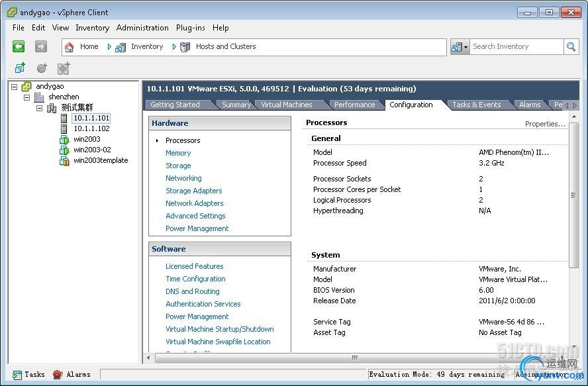Open Authentication Services

pos(203,304)
